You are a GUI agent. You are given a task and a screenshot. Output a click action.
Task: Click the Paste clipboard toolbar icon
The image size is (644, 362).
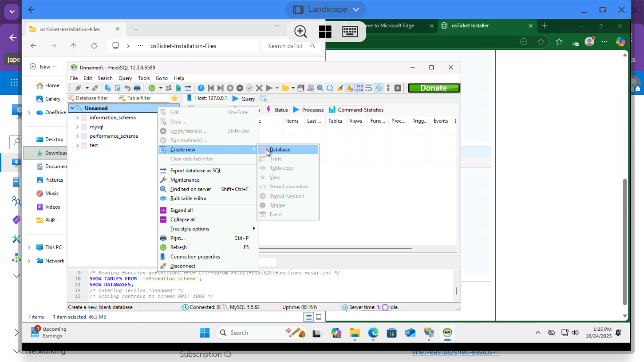pyautogui.click(x=117, y=88)
